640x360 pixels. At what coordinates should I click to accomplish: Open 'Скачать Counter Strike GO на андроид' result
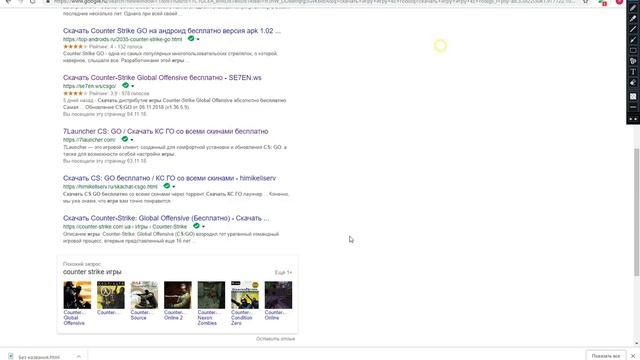172,31
